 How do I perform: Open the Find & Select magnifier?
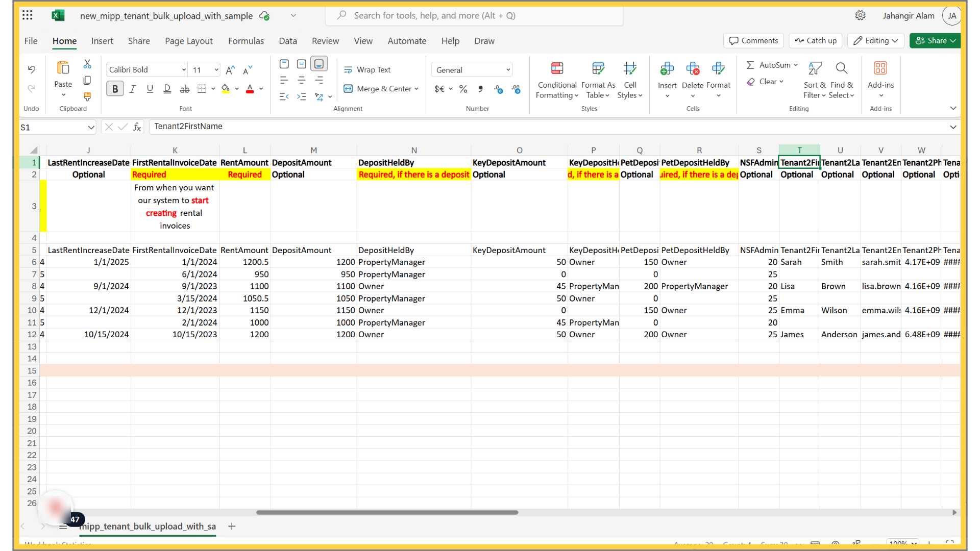click(x=841, y=68)
